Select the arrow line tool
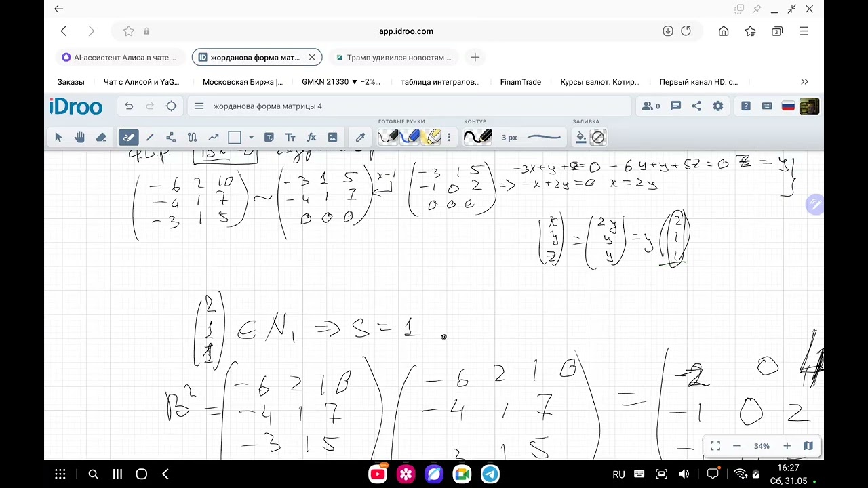 click(x=214, y=138)
